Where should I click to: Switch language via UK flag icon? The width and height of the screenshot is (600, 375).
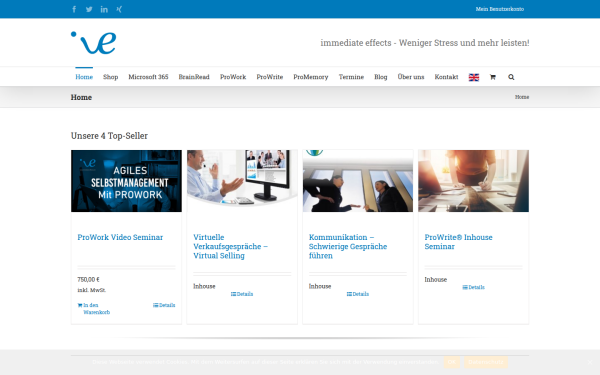474,77
